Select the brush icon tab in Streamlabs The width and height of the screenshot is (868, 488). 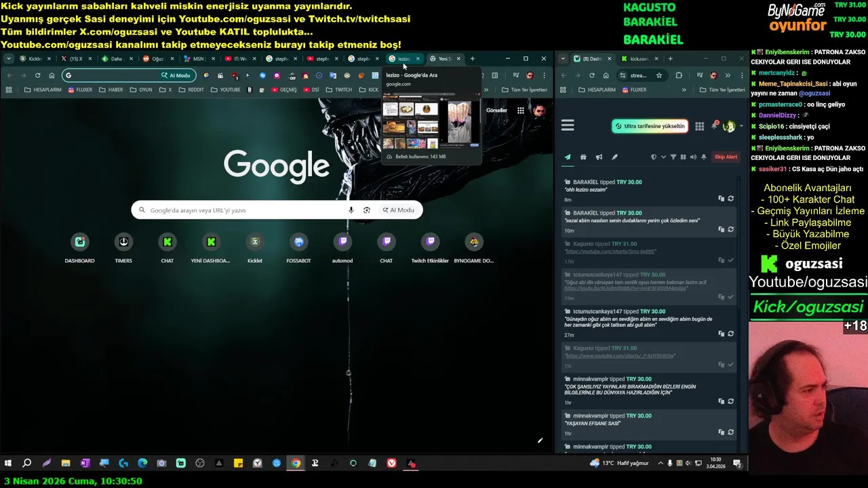click(614, 157)
